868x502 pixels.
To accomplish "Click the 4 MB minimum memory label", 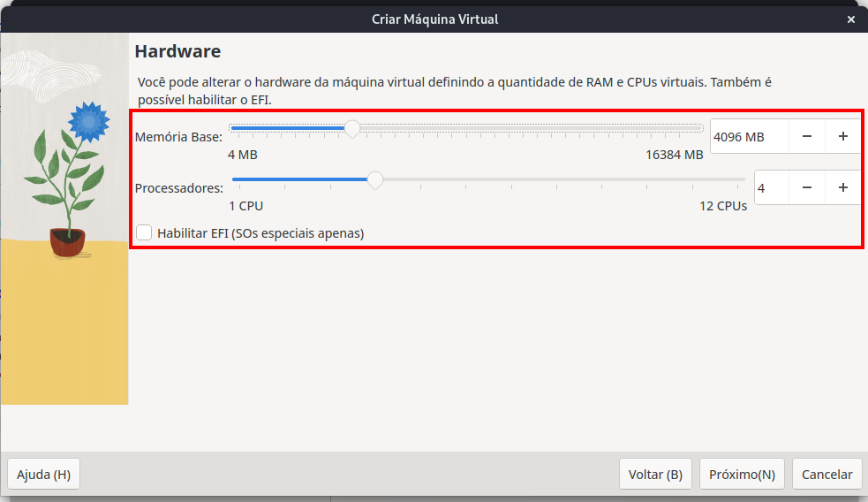I will click(243, 155).
